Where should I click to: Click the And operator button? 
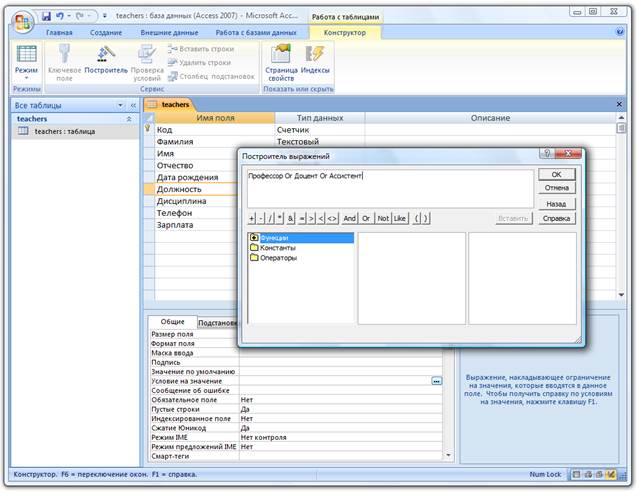(349, 217)
